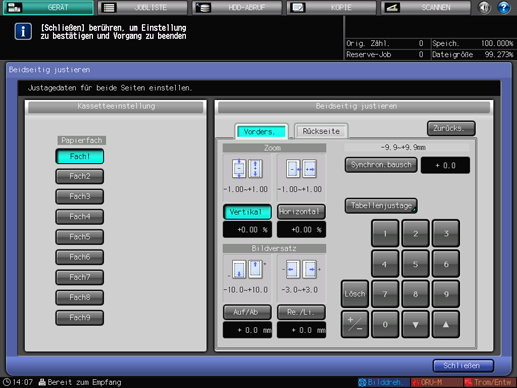Screen dimensions: 517x388
Task: Tap keypad digit 9
Action: (x=446, y=294)
